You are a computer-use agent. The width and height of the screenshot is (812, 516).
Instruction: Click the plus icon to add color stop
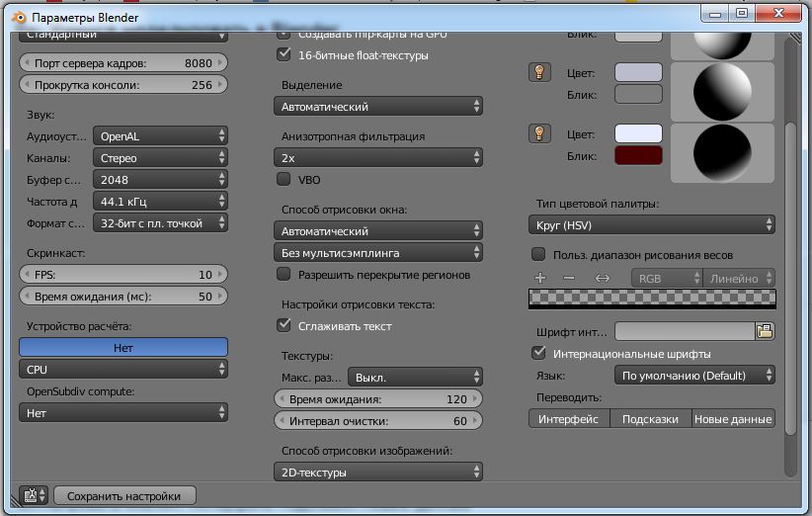[x=539, y=279]
